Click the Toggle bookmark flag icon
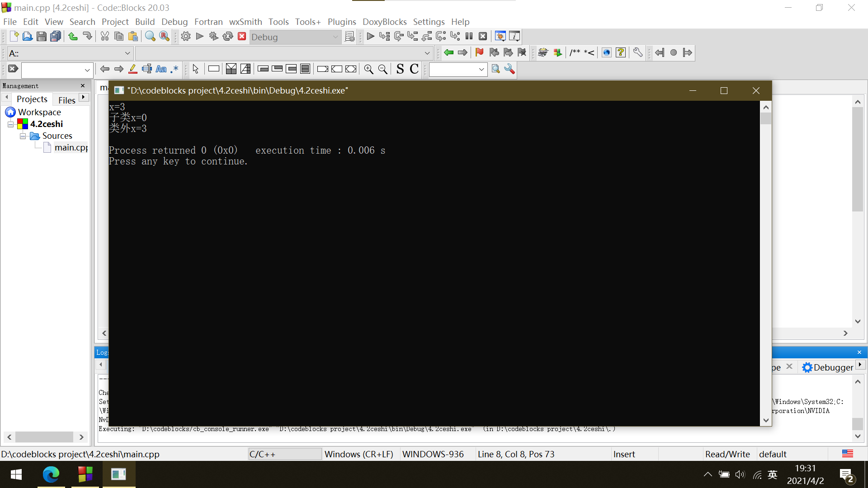Viewport: 868px width, 488px height. (x=479, y=53)
